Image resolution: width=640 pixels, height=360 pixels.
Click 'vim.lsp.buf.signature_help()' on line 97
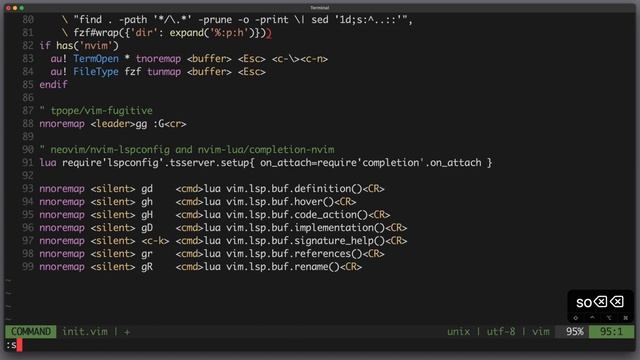305,240
